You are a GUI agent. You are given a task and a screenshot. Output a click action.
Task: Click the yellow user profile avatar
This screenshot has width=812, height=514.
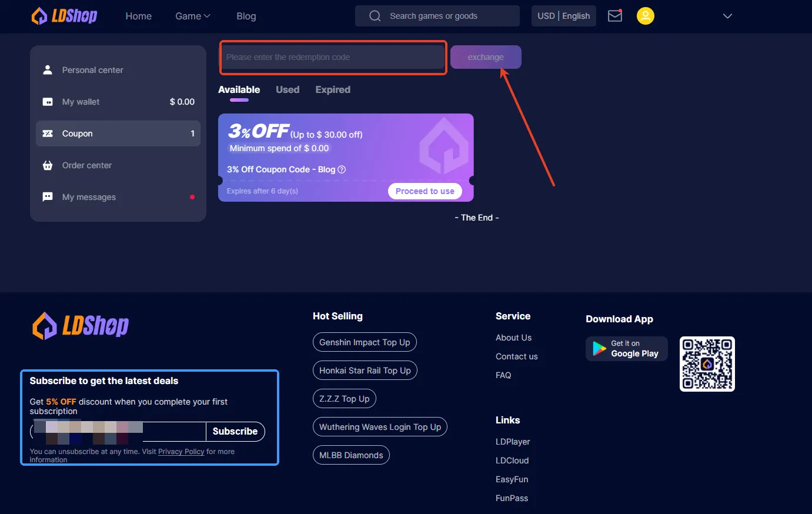(x=645, y=16)
